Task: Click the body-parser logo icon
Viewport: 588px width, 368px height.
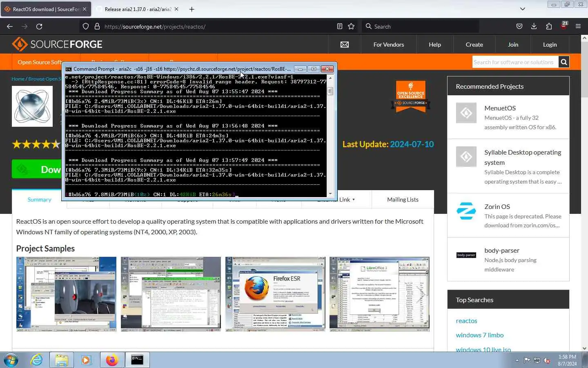Action: [466, 255]
